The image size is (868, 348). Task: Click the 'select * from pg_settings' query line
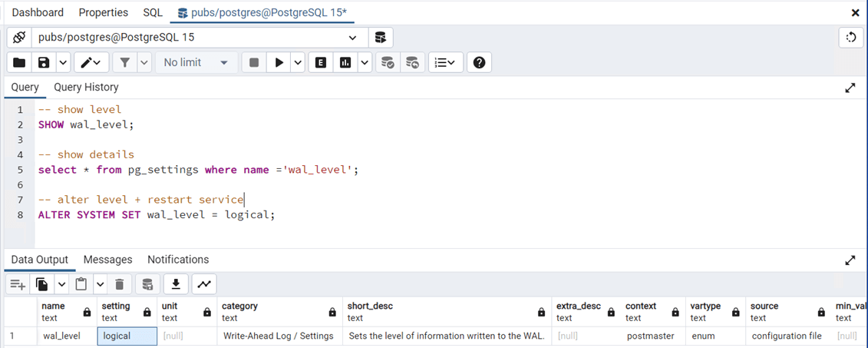198,170
